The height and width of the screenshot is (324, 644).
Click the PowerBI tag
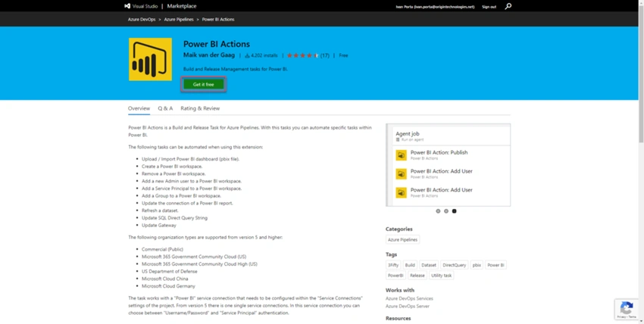395,276
